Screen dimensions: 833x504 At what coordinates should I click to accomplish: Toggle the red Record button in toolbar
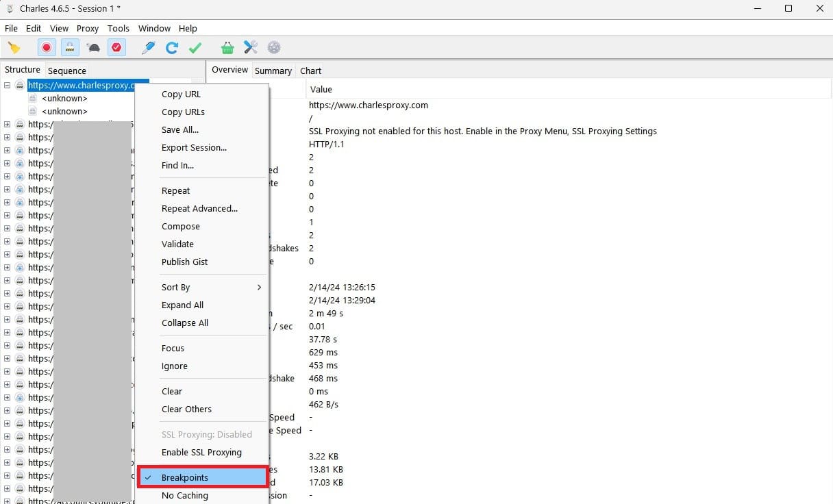[47, 47]
